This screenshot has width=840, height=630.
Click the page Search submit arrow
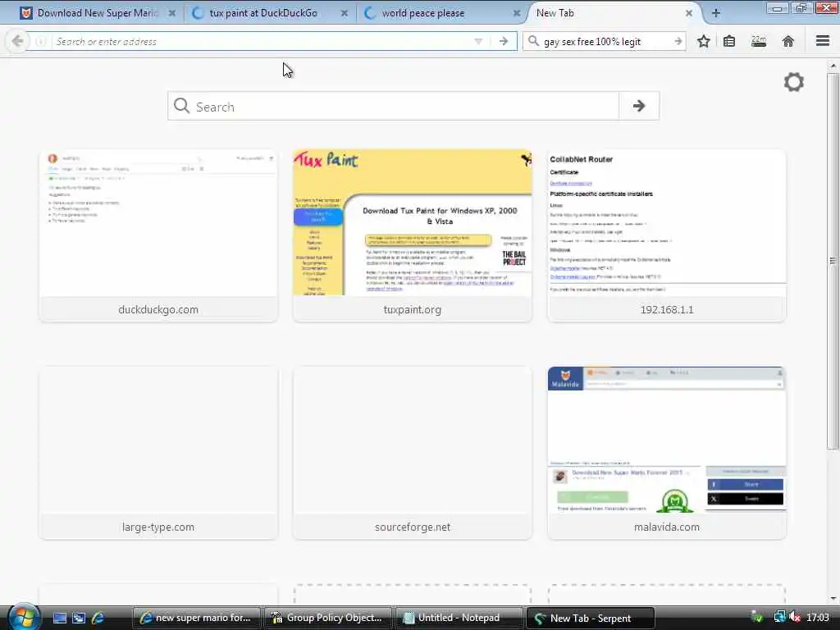(638, 106)
